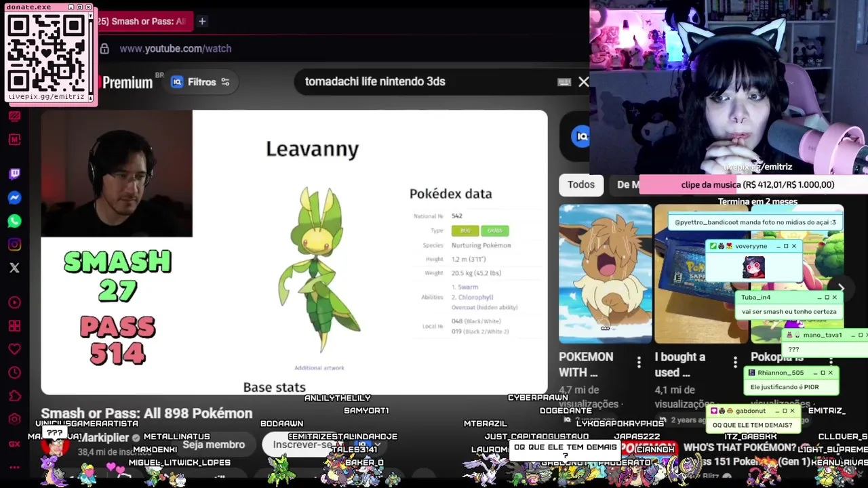Click the red M icon in sidebar
This screenshot has width=868, height=488.
click(x=14, y=140)
